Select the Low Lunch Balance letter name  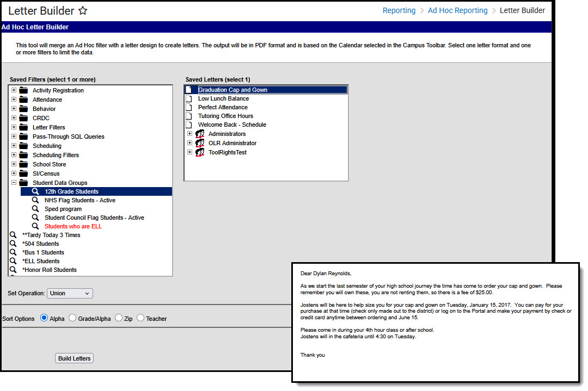click(x=224, y=98)
